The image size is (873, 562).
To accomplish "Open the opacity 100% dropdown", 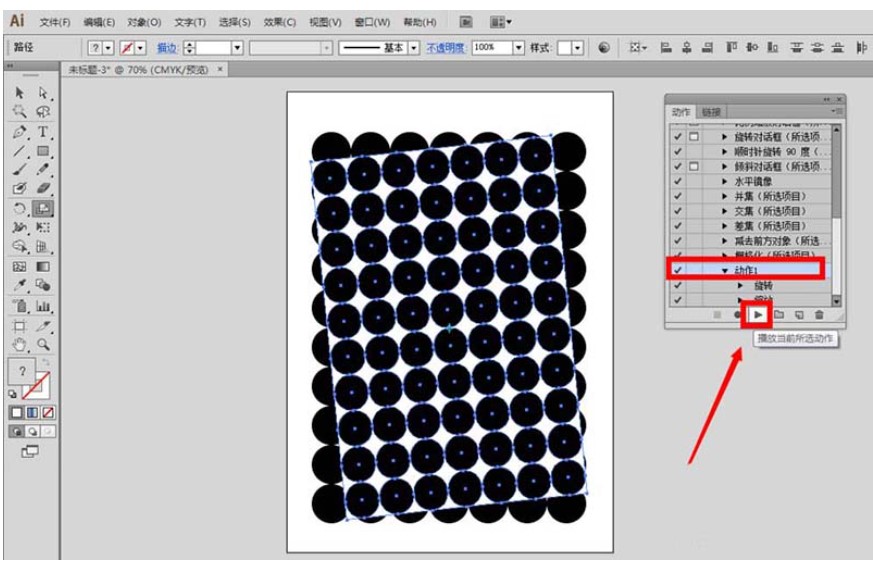I will click(x=518, y=48).
